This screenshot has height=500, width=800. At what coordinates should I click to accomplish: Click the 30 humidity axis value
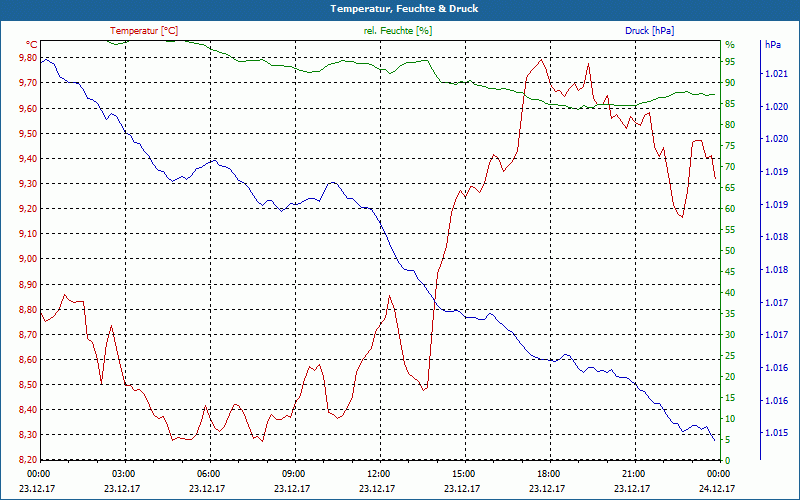click(730, 335)
